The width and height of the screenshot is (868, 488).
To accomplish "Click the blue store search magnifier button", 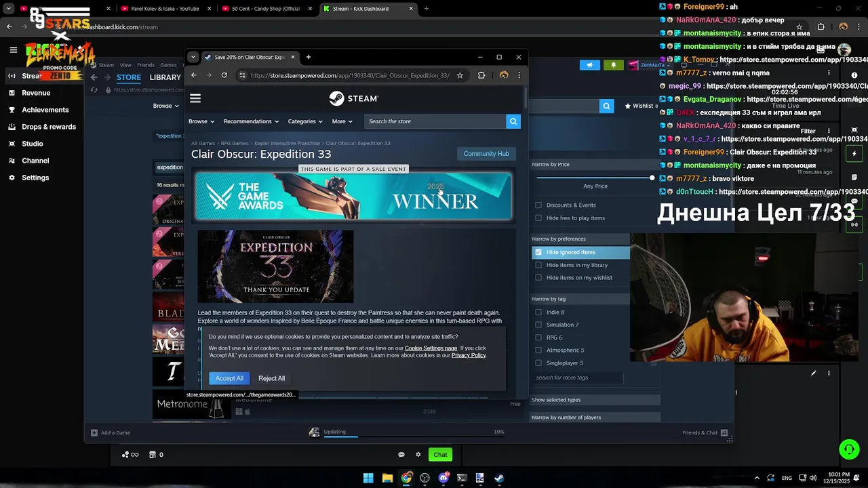I will click(x=513, y=121).
